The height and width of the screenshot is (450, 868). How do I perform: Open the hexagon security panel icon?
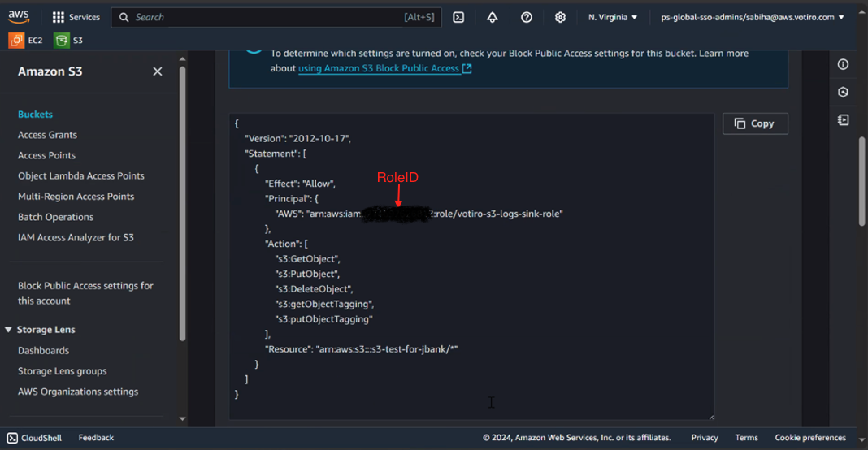(x=843, y=92)
